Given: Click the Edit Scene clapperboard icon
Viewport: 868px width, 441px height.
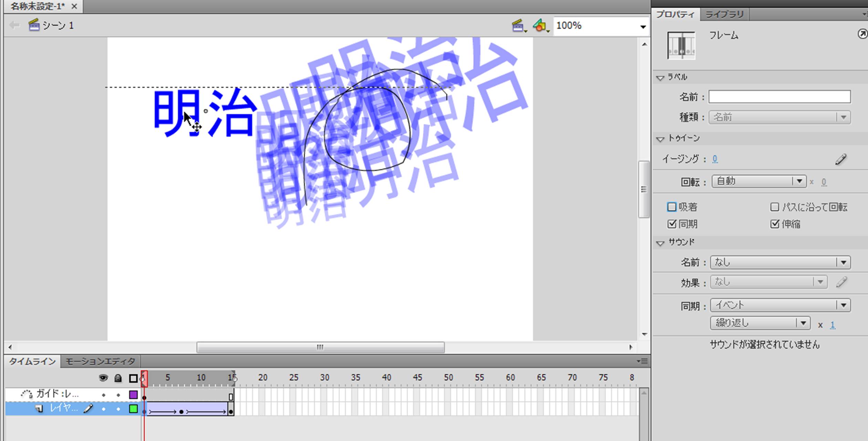Looking at the screenshot, I should click(x=518, y=26).
